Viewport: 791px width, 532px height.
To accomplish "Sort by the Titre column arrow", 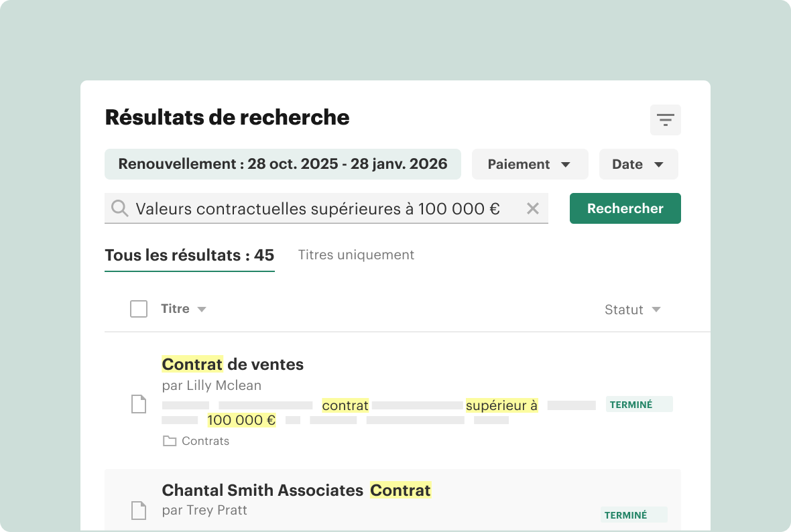I will click(202, 309).
